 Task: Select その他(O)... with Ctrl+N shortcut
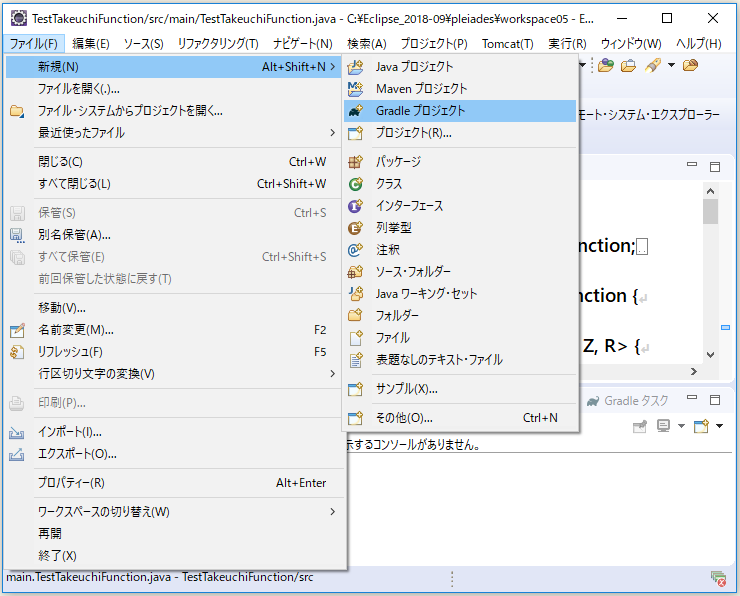[460, 418]
